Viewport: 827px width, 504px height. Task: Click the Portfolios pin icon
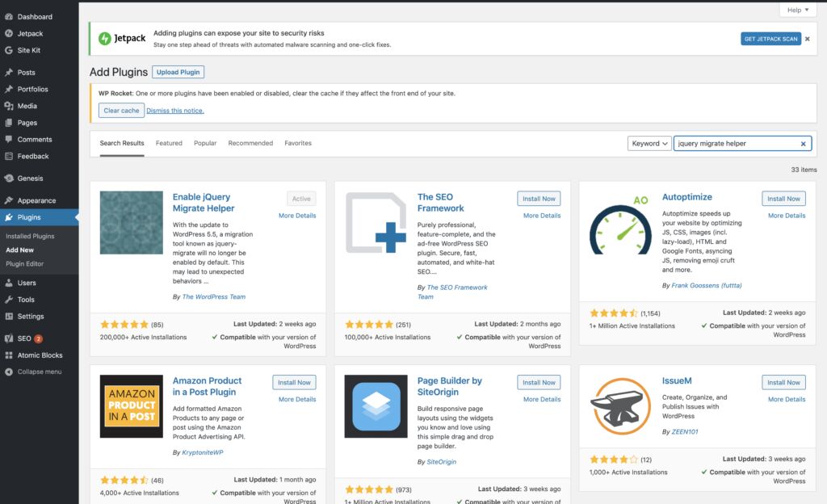(8, 89)
